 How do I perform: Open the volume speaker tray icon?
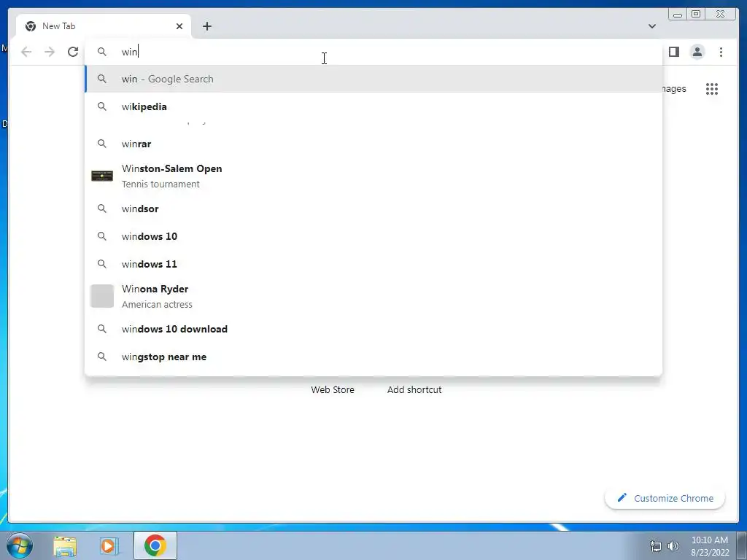point(673,546)
